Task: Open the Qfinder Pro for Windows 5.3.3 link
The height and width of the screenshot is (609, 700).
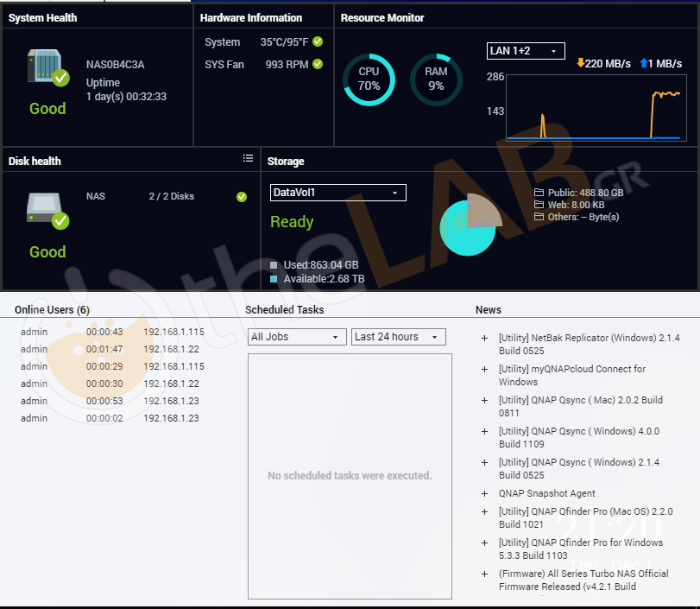Action: tap(581, 549)
